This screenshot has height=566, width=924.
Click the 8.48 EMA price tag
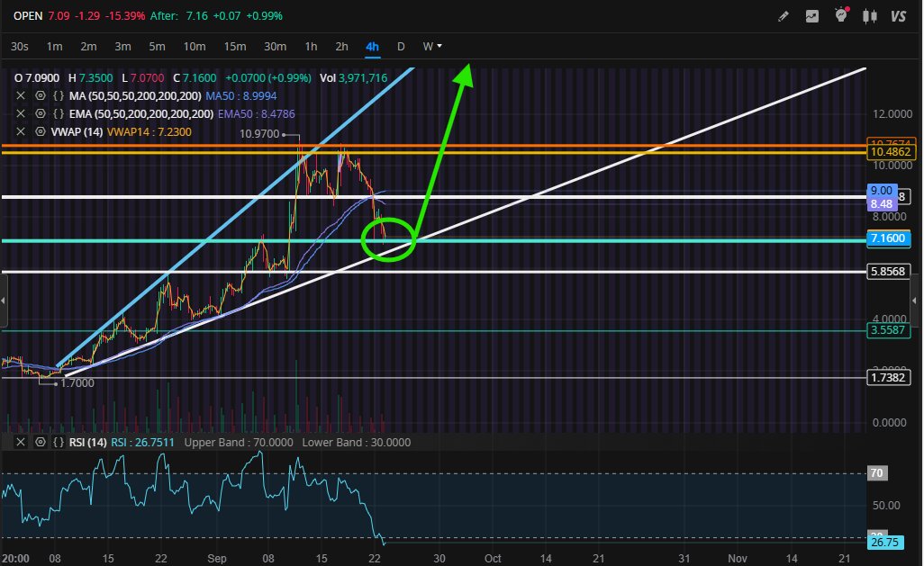[882, 203]
